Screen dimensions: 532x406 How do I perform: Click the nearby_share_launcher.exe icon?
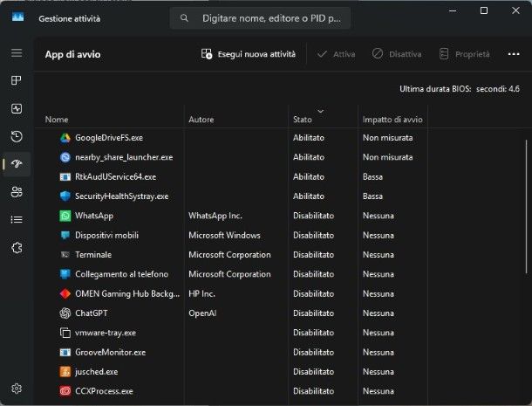[65, 157]
